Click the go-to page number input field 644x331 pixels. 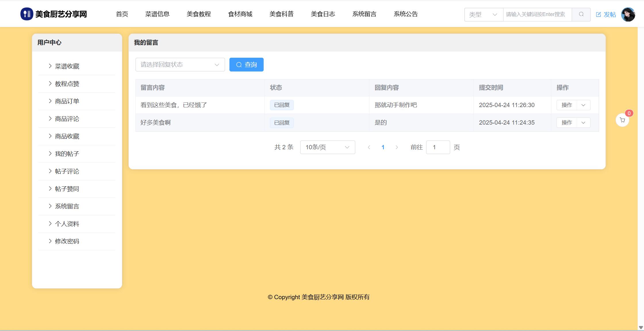click(x=438, y=147)
